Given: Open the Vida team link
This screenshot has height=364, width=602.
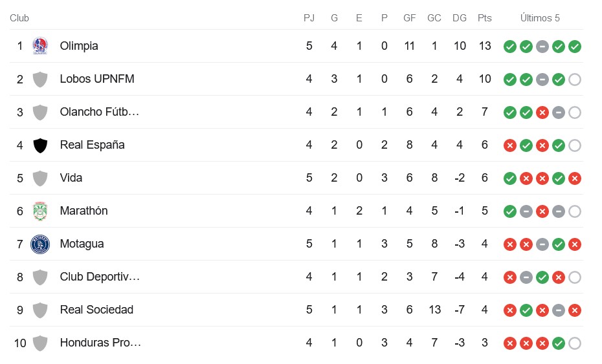Looking at the screenshot, I should [x=71, y=178].
